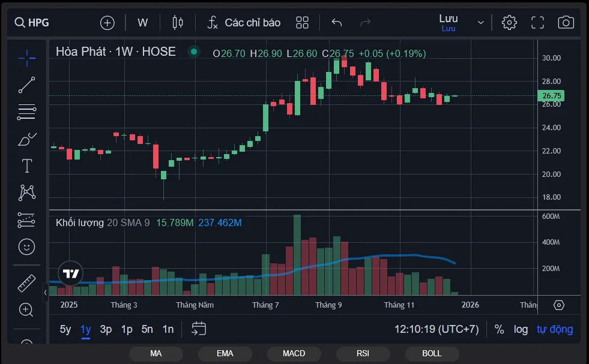
Task: Save the chart layout with Lưu
Action: [449, 23]
